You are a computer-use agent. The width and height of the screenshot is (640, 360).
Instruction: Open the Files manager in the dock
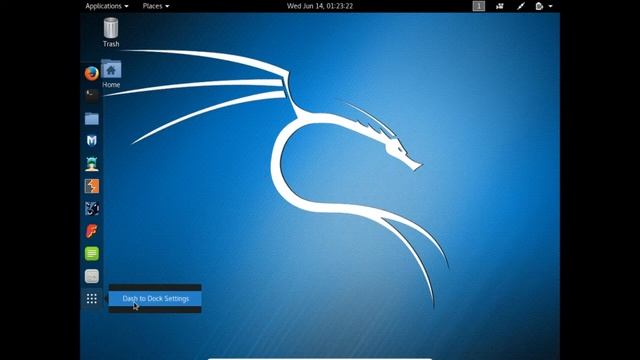click(92, 118)
